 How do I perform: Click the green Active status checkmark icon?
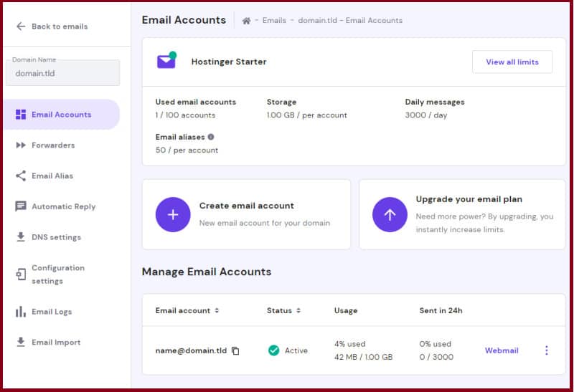tap(273, 350)
